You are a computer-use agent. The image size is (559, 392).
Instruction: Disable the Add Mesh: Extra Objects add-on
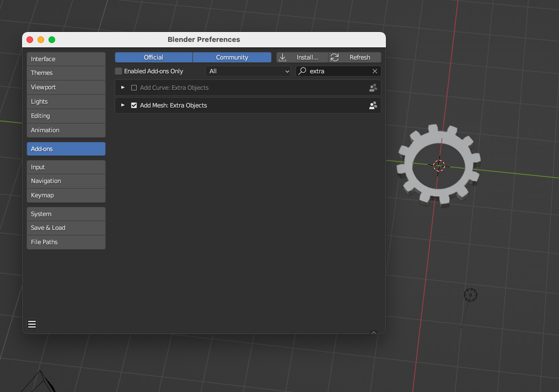134,105
